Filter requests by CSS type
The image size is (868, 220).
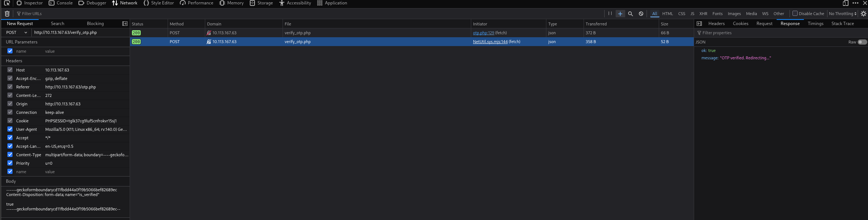pyautogui.click(x=682, y=14)
